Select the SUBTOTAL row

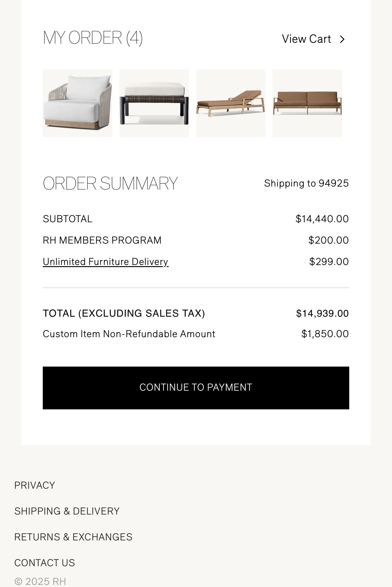68,219
